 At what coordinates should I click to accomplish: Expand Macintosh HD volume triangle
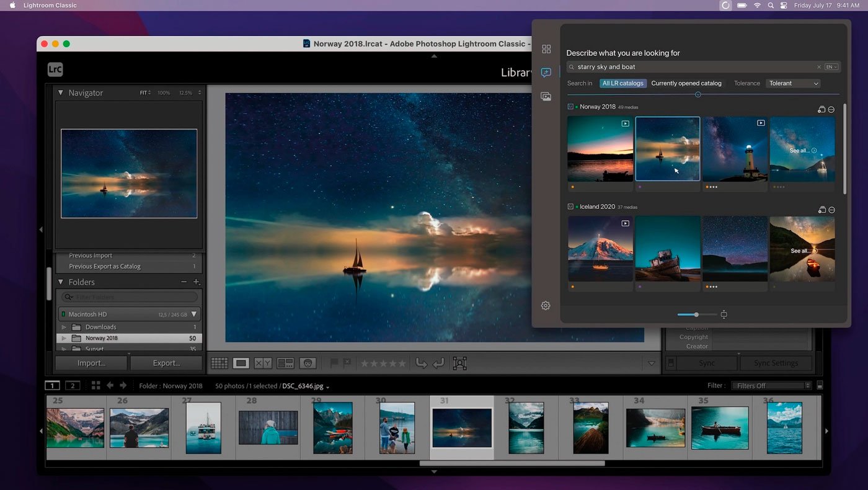[x=194, y=314]
